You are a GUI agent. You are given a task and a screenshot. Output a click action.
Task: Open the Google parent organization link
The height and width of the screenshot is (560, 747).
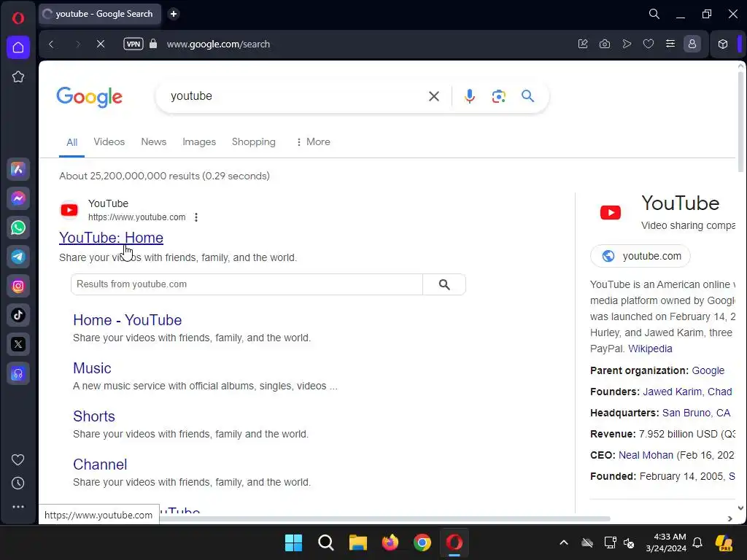point(708,370)
